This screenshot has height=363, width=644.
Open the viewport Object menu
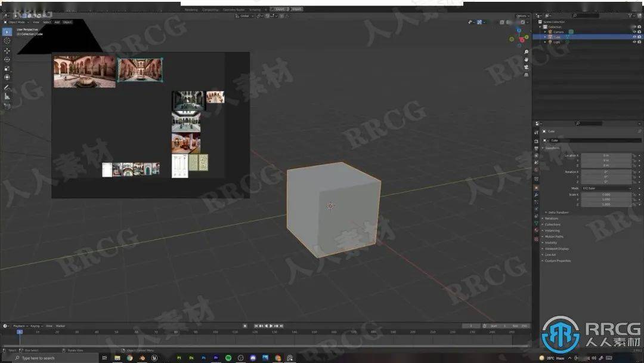[x=67, y=22]
